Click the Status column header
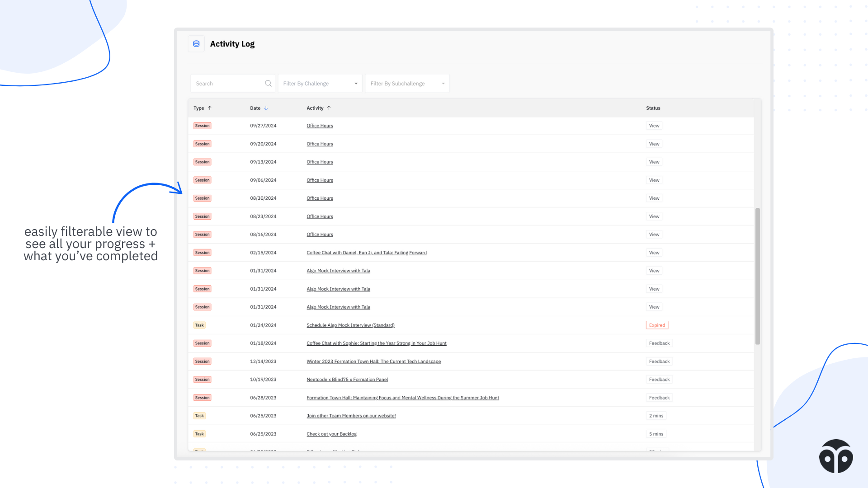 [653, 108]
